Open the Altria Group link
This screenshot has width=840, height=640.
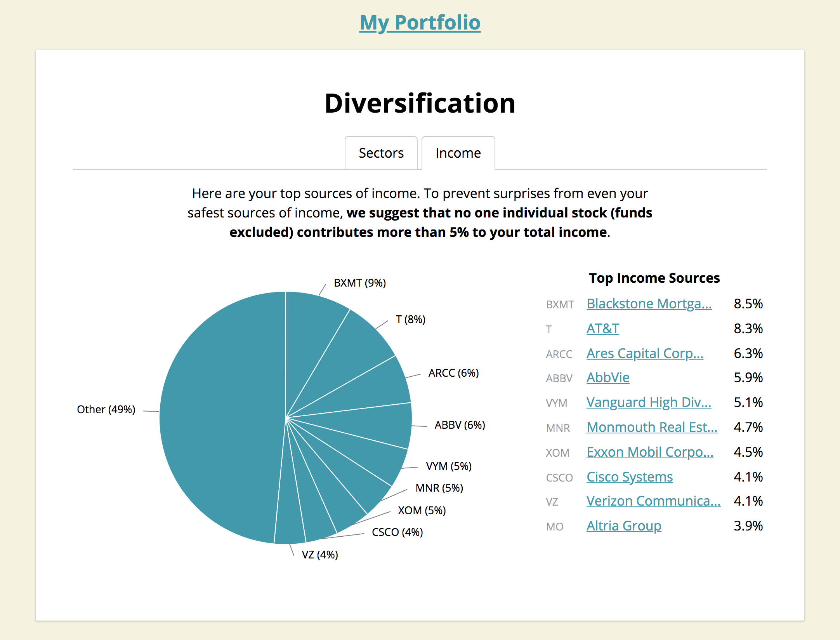click(624, 526)
